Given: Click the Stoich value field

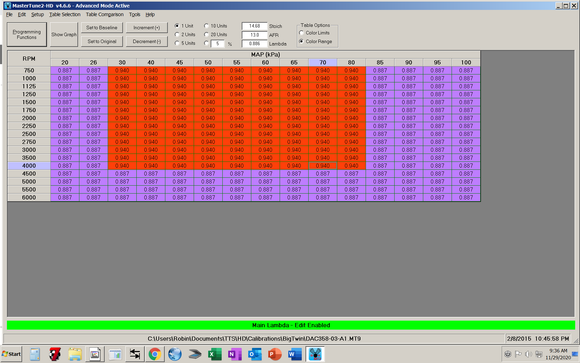Looking at the screenshot, I should (x=254, y=26).
